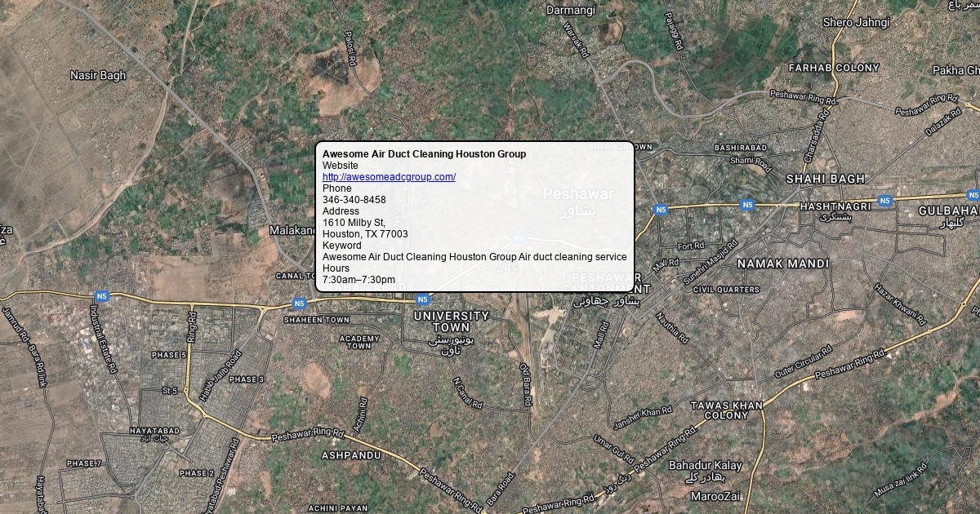
Task: Click the N5 highway shield beside Shaheen Town
Action: coord(299,304)
